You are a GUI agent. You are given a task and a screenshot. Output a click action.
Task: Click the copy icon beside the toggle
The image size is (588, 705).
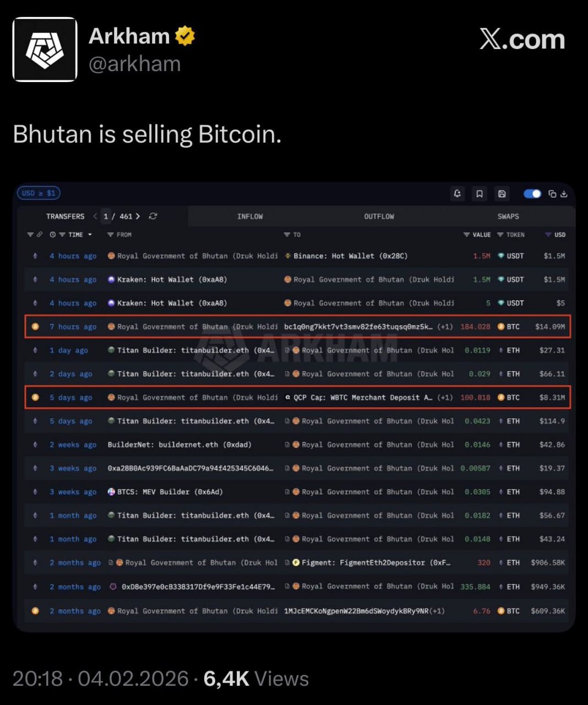[552, 194]
